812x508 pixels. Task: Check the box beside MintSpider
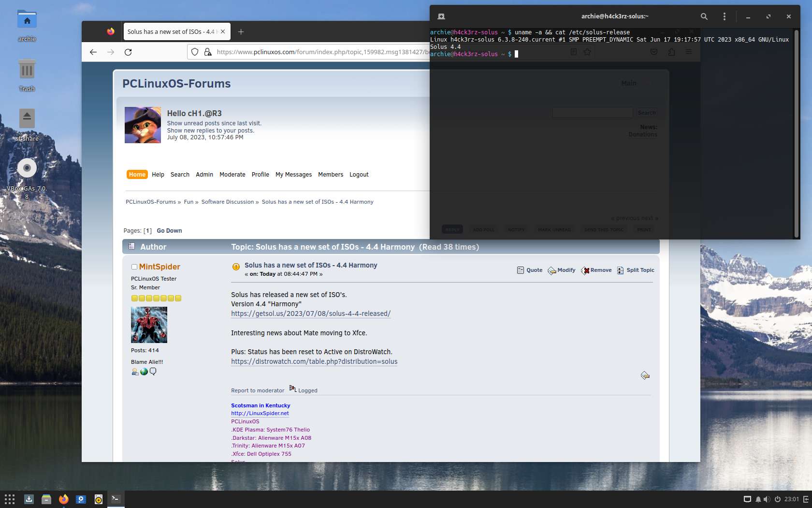[x=134, y=267]
